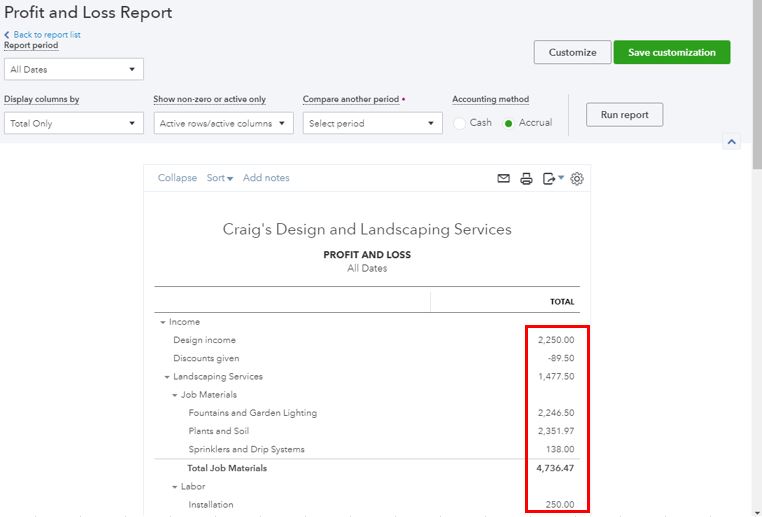Click the Show non-zero or active only label

coord(209,99)
